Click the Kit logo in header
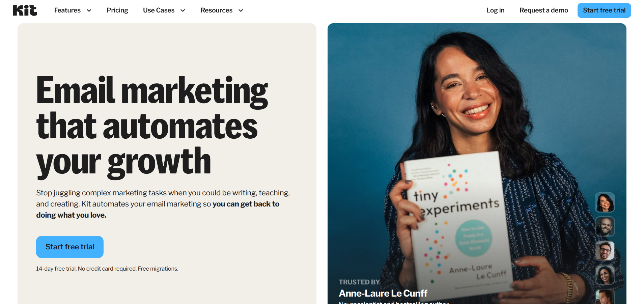This screenshot has height=304, width=644. pos(25,10)
